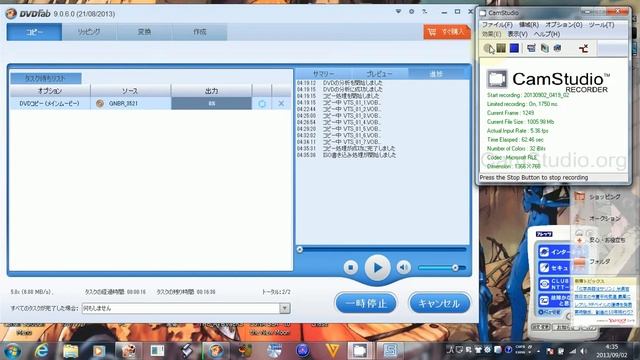Open the 領域(R) menu in CamStudio

coord(529,25)
